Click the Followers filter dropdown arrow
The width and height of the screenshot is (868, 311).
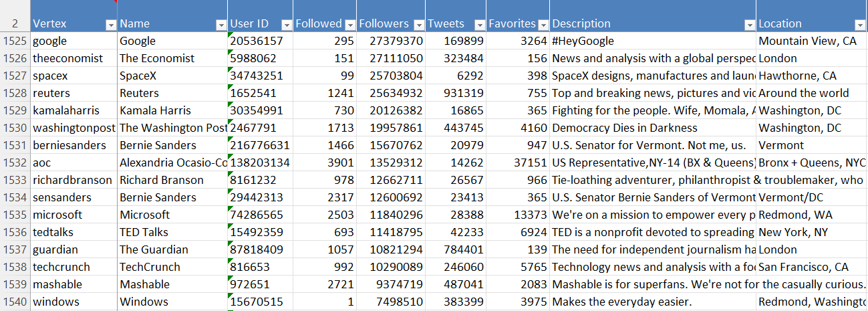coord(418,25)
